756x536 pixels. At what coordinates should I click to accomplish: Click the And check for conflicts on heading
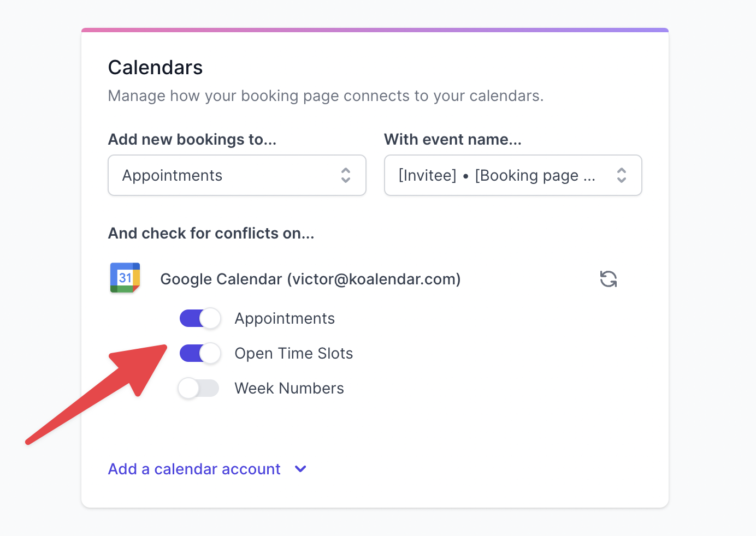click(x=211, y=234)
